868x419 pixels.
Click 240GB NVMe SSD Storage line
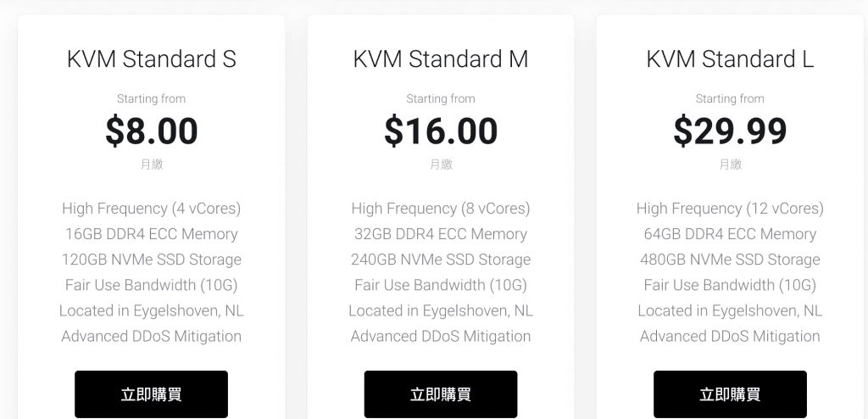click(441, 260)
